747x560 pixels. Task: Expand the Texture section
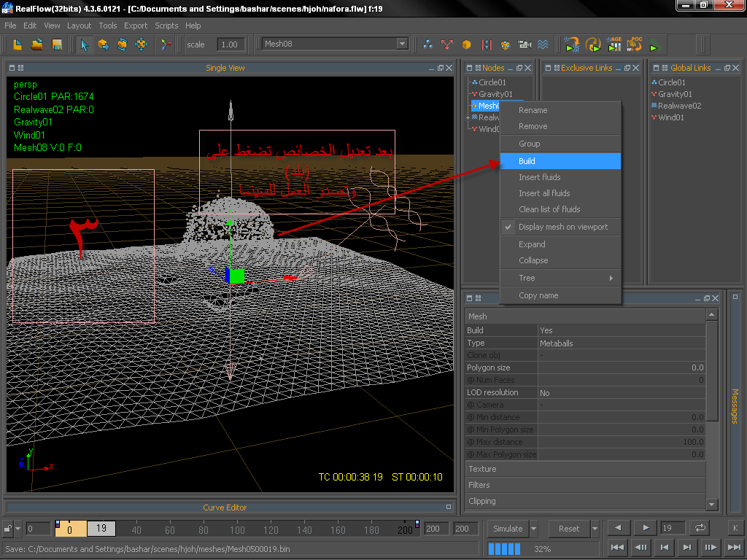585,469
